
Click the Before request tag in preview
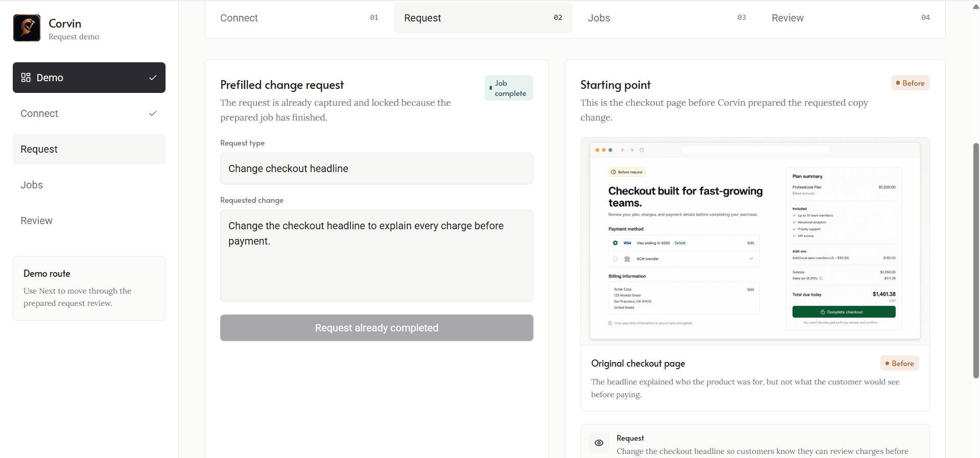coord(627,172)
